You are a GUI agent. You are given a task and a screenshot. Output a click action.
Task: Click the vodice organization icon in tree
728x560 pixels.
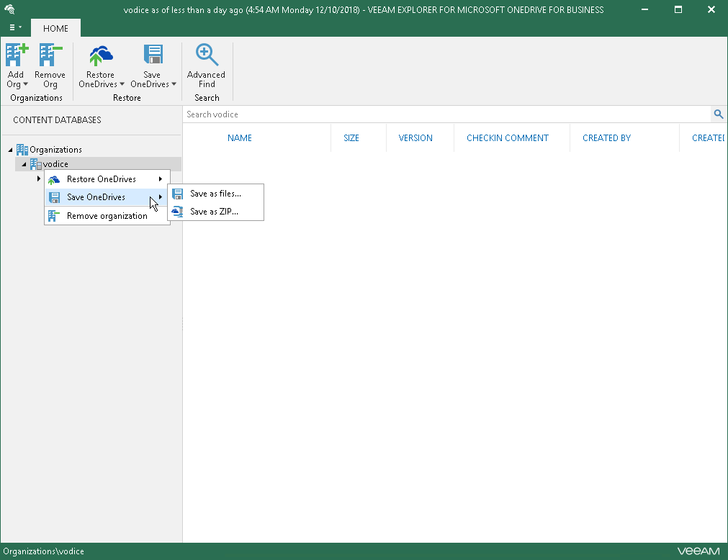click(x=36, y=164)
